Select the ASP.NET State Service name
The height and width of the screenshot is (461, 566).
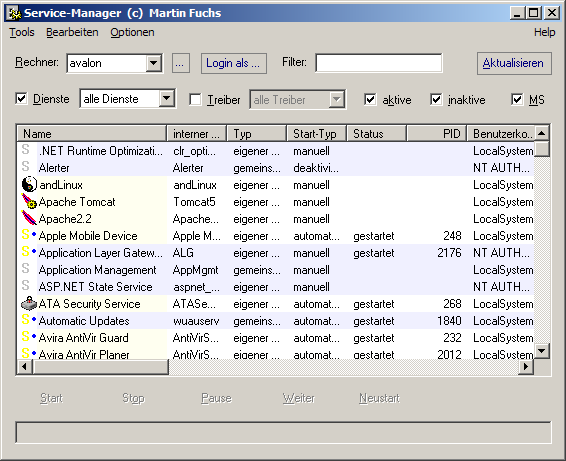95,287
